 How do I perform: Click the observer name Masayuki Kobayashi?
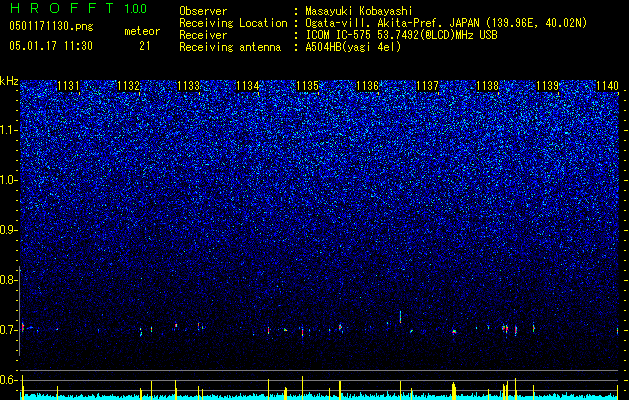(359, 11)
